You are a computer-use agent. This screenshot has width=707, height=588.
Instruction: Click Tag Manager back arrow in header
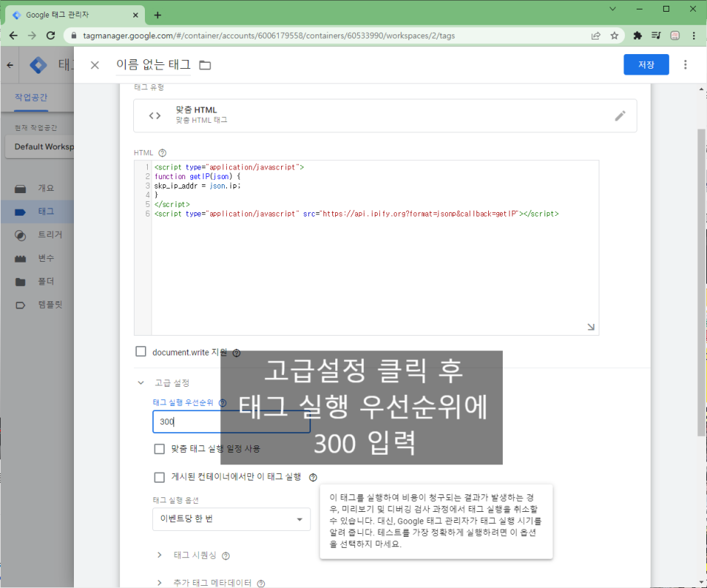pyautogui.click(x=10, y=65)
